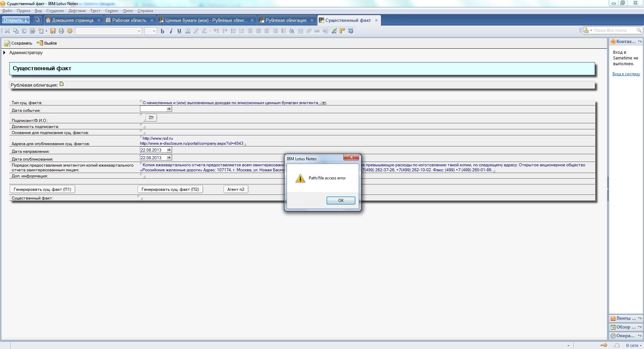Open the Тип сущ. факта dropdown arrow
This screenshot has width=644, height=349.
(x=324, y=103)
